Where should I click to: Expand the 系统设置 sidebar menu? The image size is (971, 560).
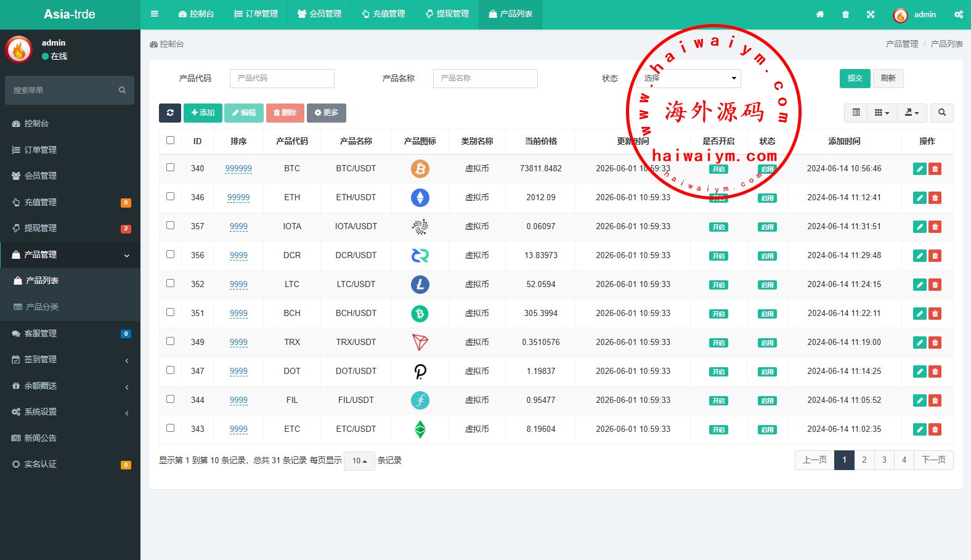pos(70,412)
